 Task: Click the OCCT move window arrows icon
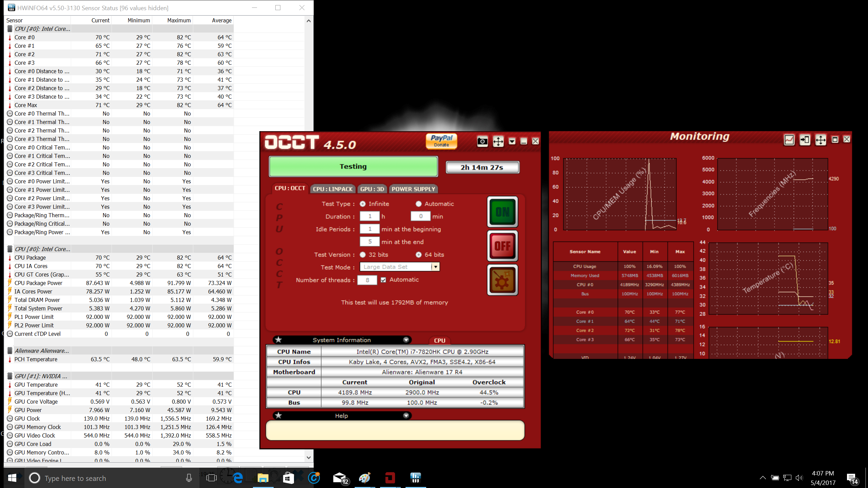point(498,141)
